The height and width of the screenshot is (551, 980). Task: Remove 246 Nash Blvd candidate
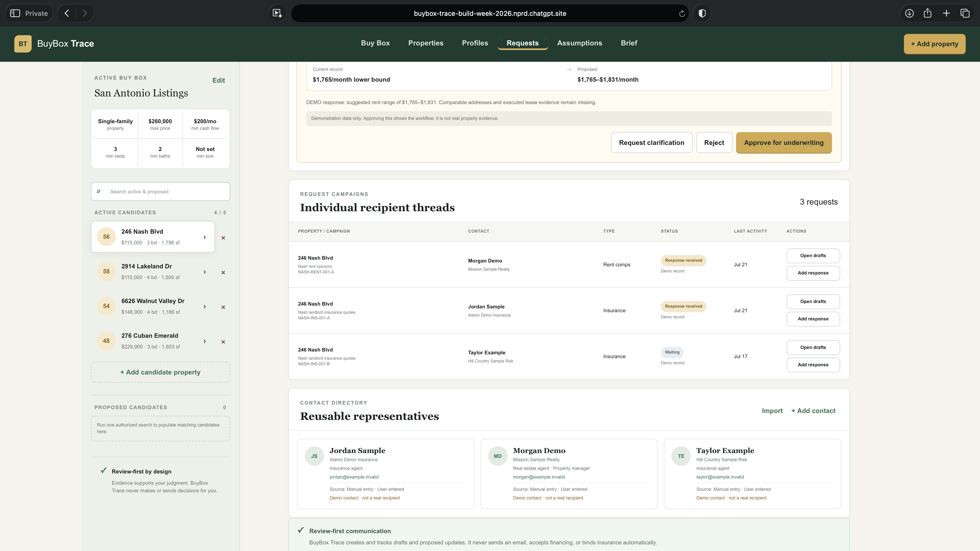pos(223,238)
